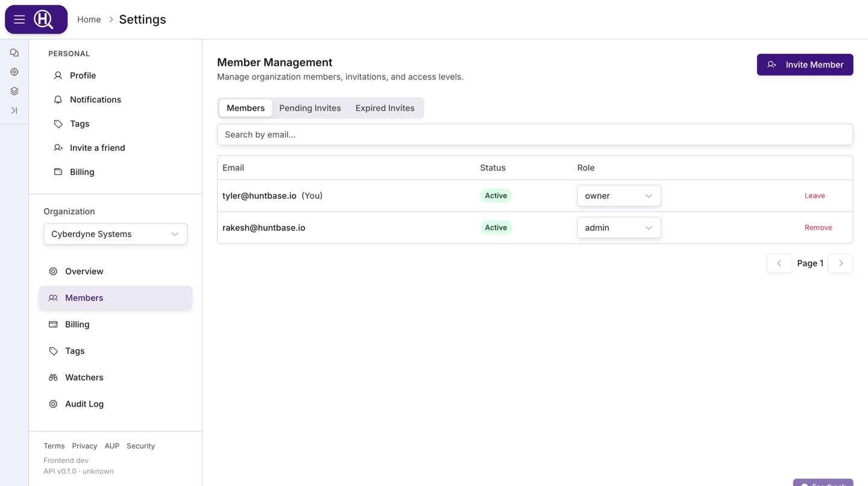Screen dimensions: 868x486
Task: Click the Huntbase logo icon
Action: (x=43, y=19)
